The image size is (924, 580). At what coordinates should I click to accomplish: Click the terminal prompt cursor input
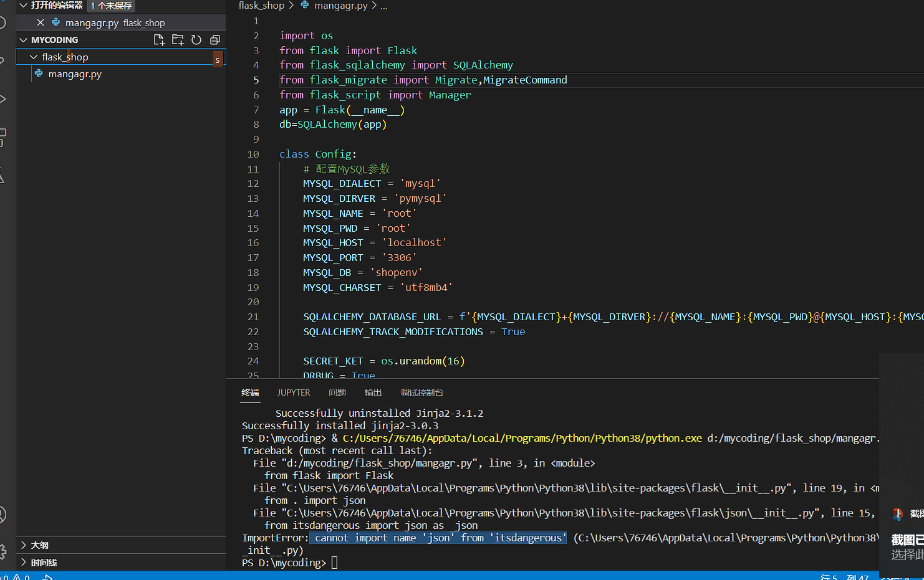[x=335, y=563]
